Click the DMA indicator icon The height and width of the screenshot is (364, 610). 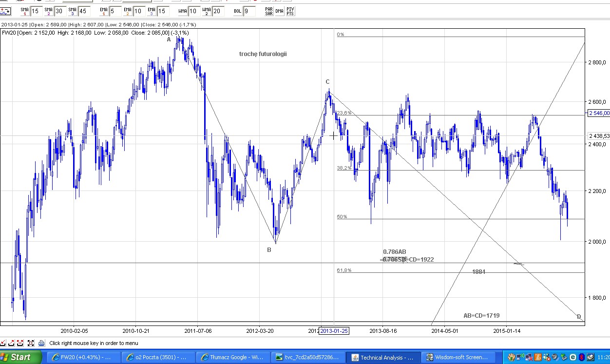(x=279, y=11)
